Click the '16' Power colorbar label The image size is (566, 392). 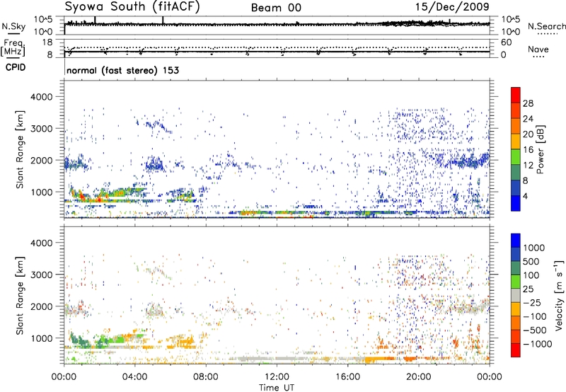point(528,150)
